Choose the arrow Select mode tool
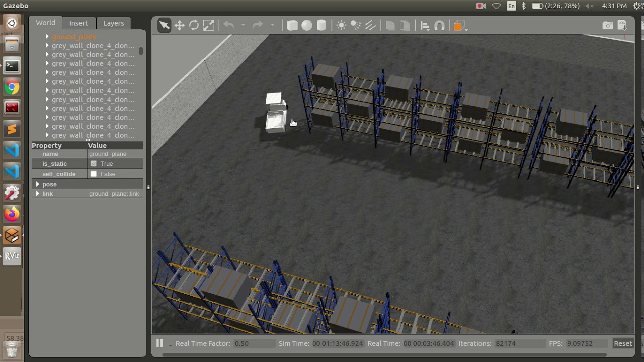Screen dimensions: 644x362 click(165, 25)
